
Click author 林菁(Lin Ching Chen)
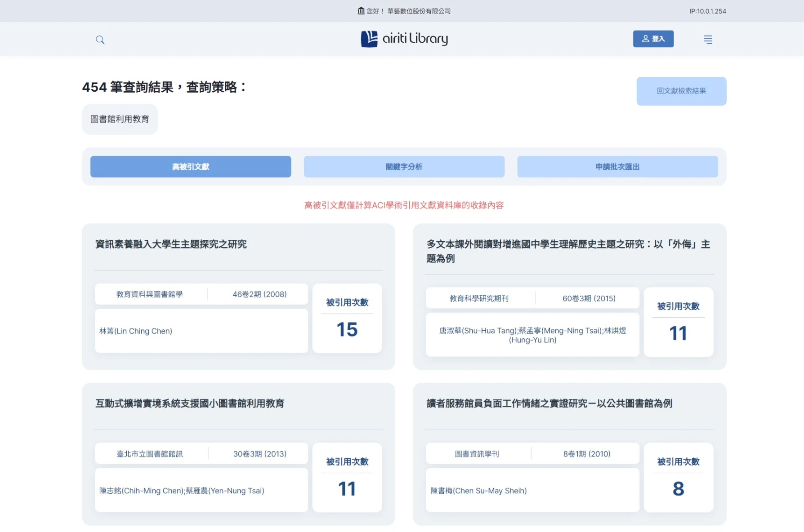coord(136,331)
